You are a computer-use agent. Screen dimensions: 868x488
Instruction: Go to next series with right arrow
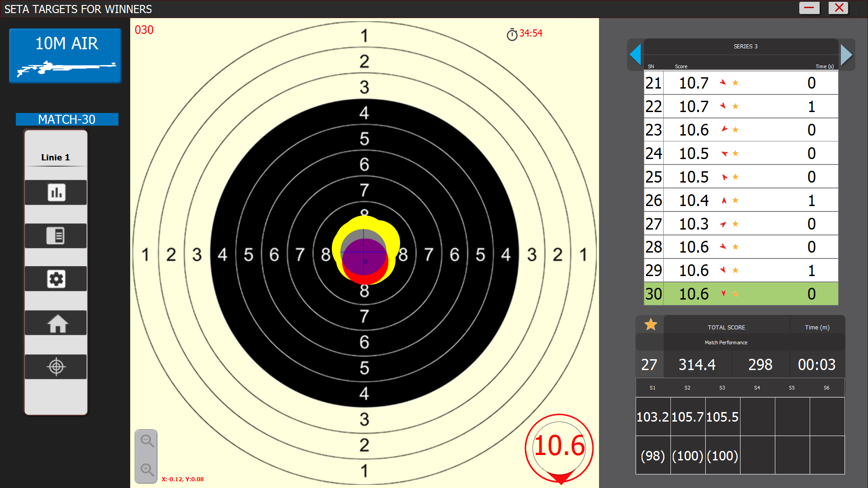846,55
